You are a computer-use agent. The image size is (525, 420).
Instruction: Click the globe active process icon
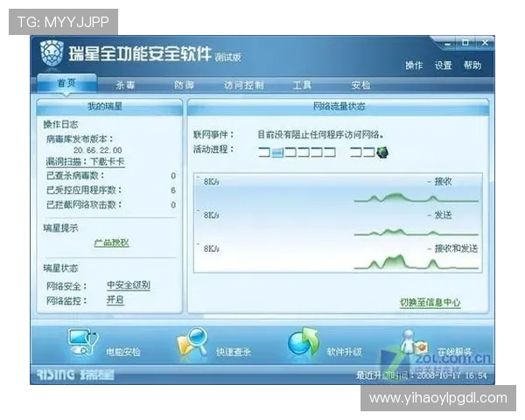pyautogui.click(x=382, y=152)
